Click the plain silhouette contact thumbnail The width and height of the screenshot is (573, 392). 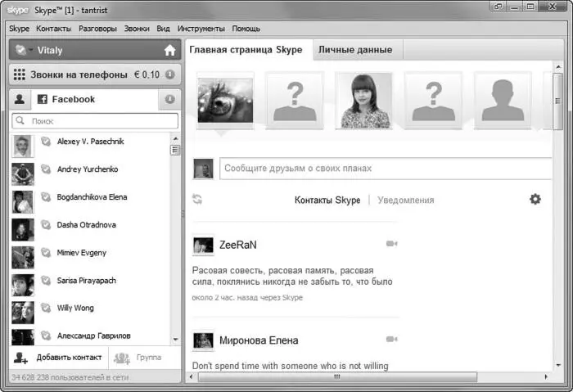coord(503,101)
